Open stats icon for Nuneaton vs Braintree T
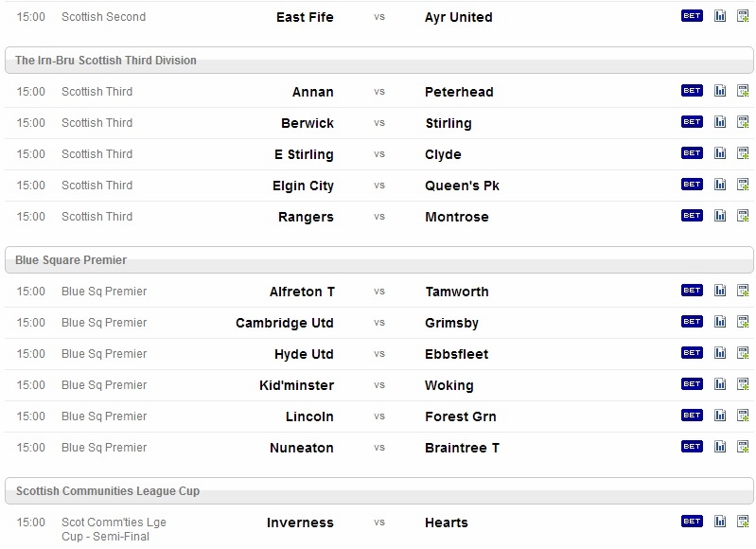This screenshot has width=756, height=549. tap(720, 447)
